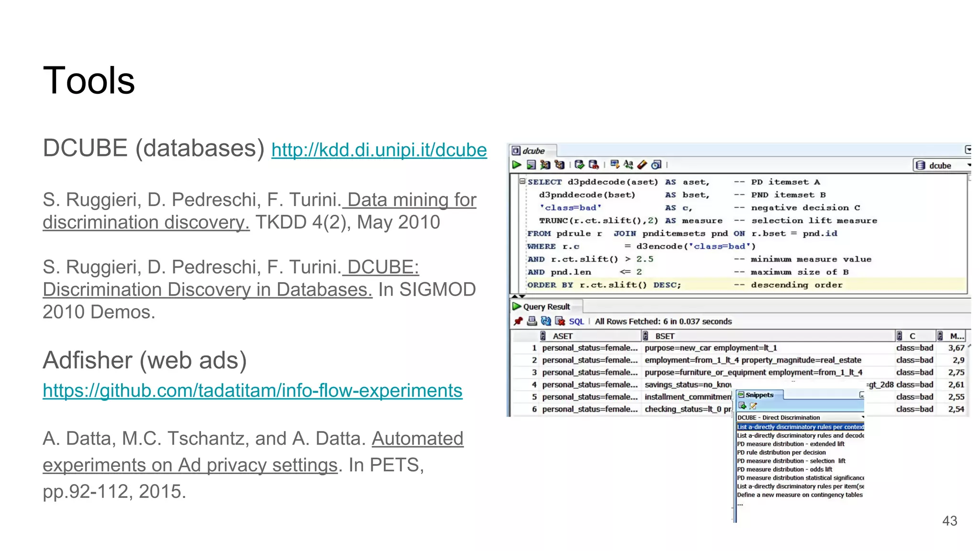
Task: Click the Unshared SQL Worksheet icon
Action: tap(615, 165)
